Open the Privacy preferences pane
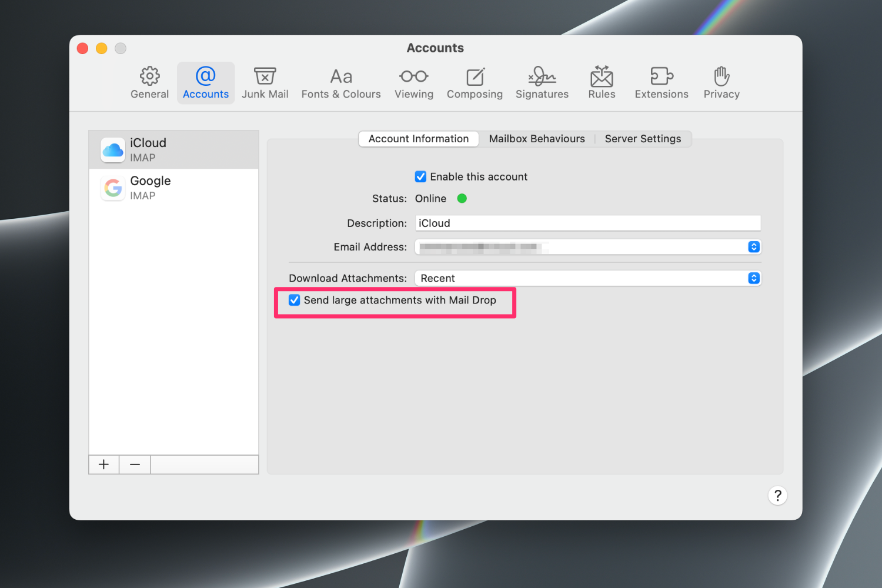 pos(721,82)
